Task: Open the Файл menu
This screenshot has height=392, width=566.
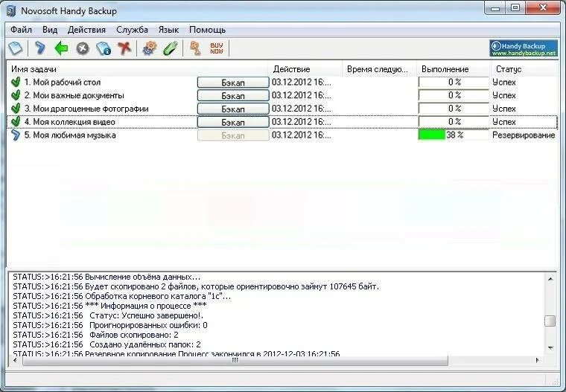Action: [21, 30]
